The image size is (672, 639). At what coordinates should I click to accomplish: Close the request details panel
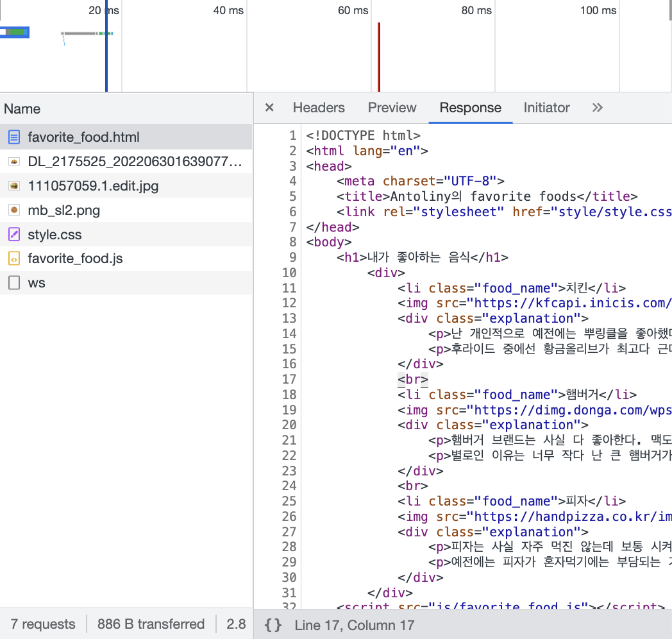point(269,107)
